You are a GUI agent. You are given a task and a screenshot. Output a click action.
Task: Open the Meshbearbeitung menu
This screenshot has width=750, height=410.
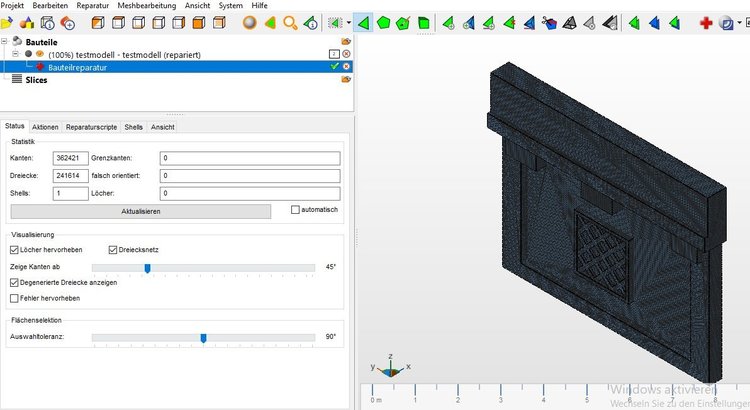click(147, 6)
